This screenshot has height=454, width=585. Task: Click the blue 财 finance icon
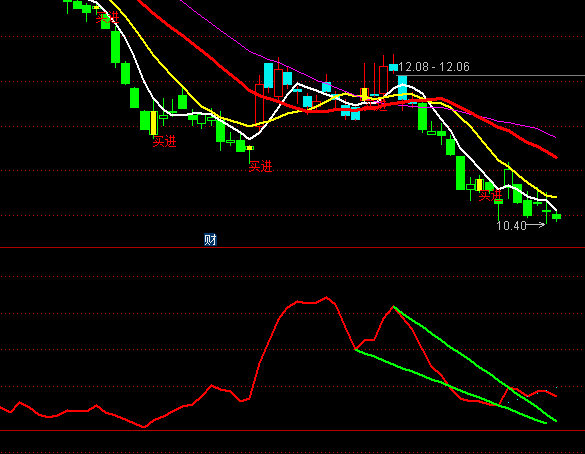(x=210, y=239)
